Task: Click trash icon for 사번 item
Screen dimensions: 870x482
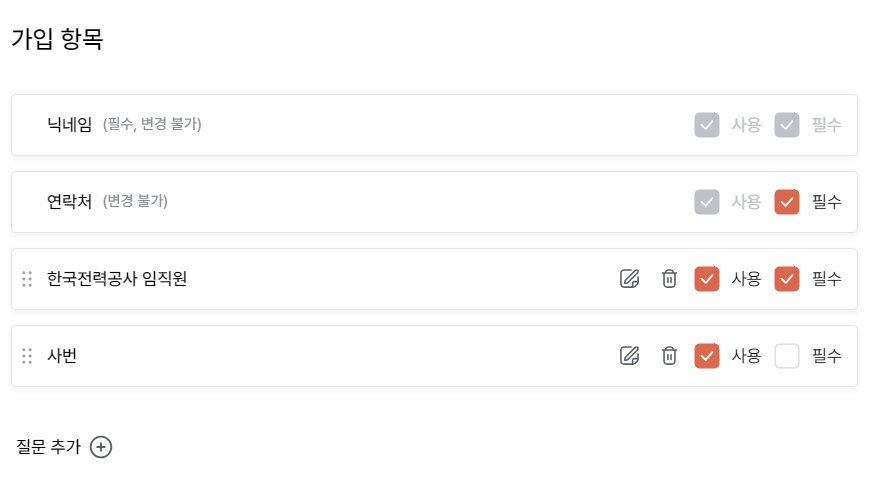Action: click(x=669, y=356)
